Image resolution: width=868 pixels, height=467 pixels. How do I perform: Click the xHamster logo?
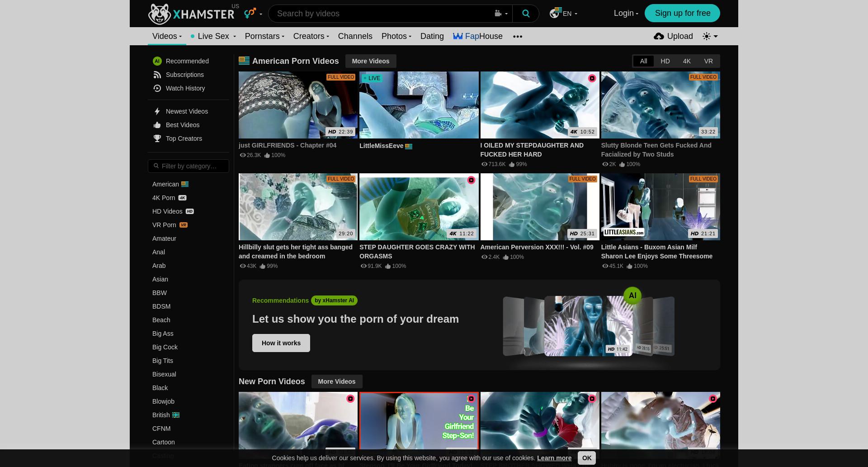pyautogui.click(x=191, y=14)
